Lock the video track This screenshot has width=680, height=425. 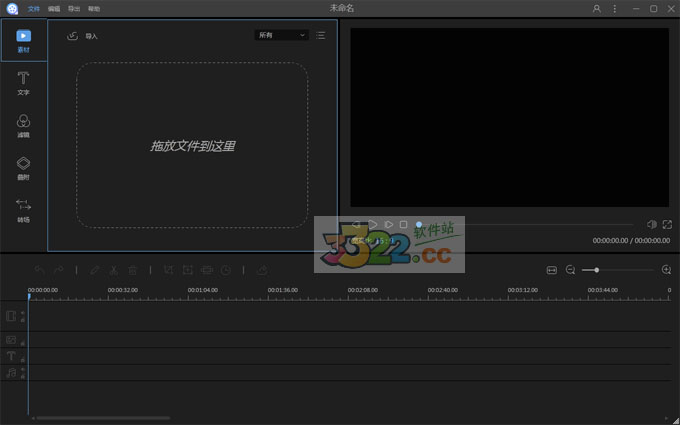click(x=23, y=320)
